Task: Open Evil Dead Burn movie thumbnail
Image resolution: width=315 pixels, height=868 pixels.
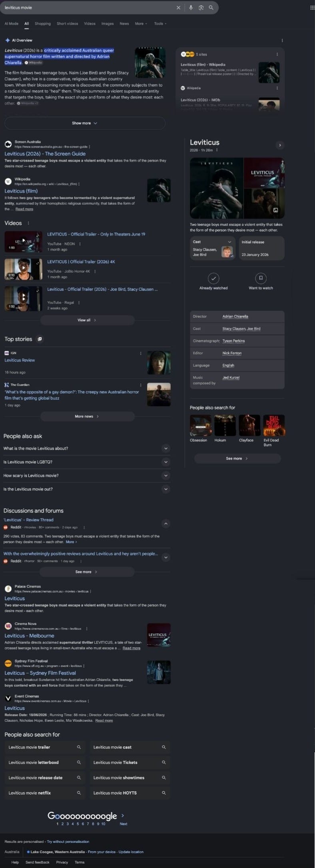Action: click(274, 425)
